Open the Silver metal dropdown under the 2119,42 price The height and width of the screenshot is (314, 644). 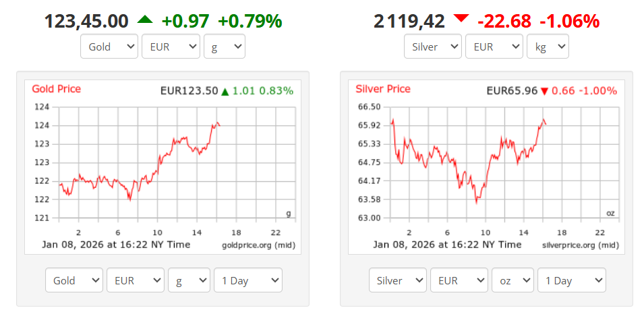433,46
